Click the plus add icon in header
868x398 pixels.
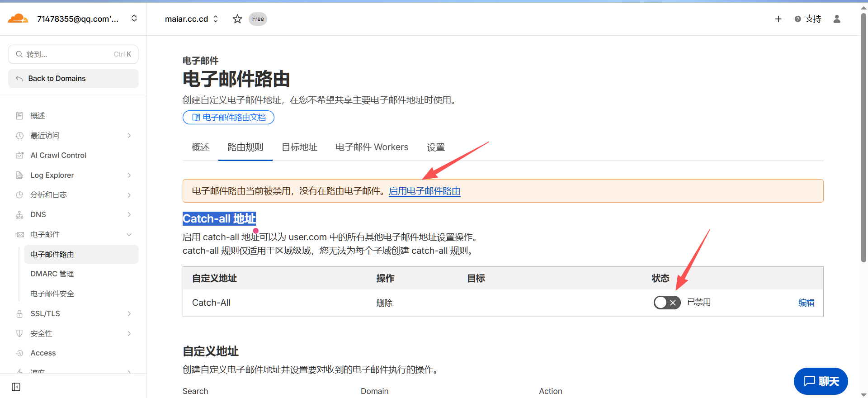778,19
